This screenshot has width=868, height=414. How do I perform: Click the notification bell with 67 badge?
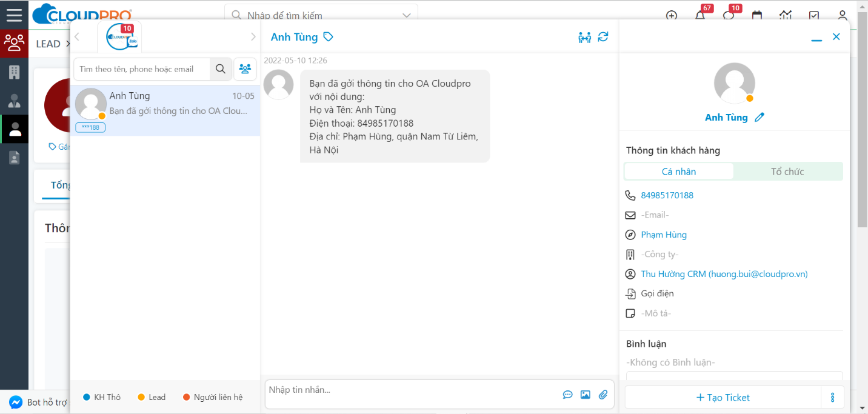(x=700, y=16)
